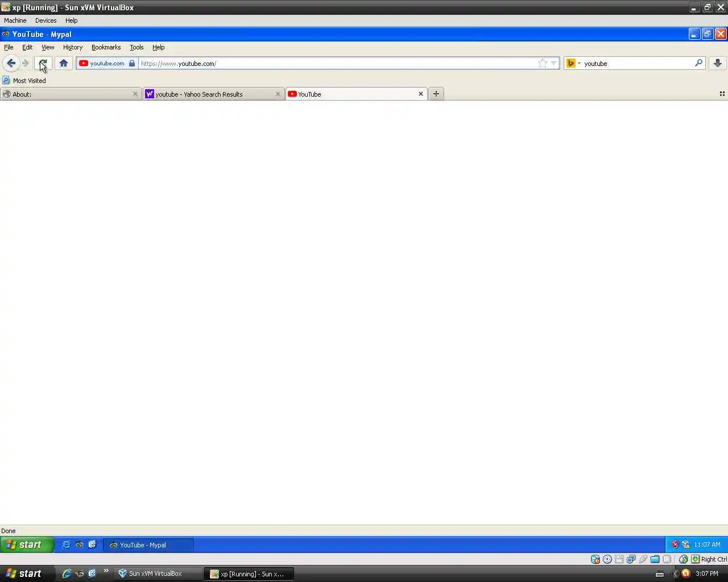Open the File menu in Mypal

[9, 47]
